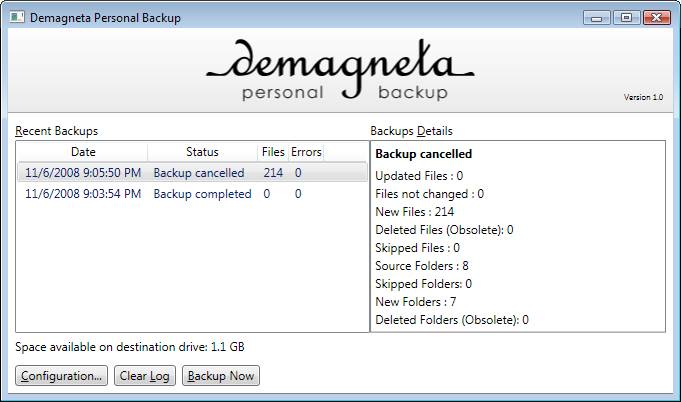Viewport: 681px width, 402px height.
Task: Click the New Files : 214 detail line
Action: [x=415, y=212]
